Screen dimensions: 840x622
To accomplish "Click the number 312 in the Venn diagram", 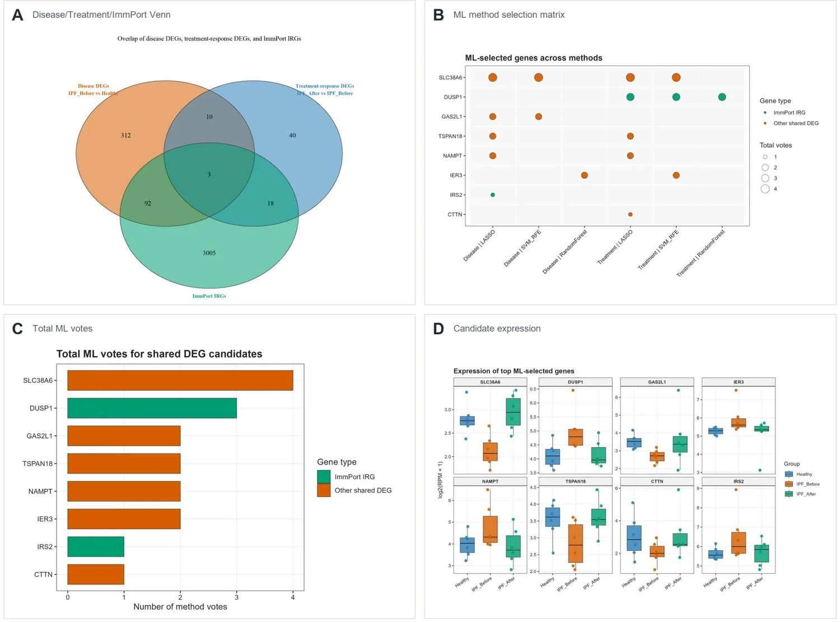I will pos(126,135).
